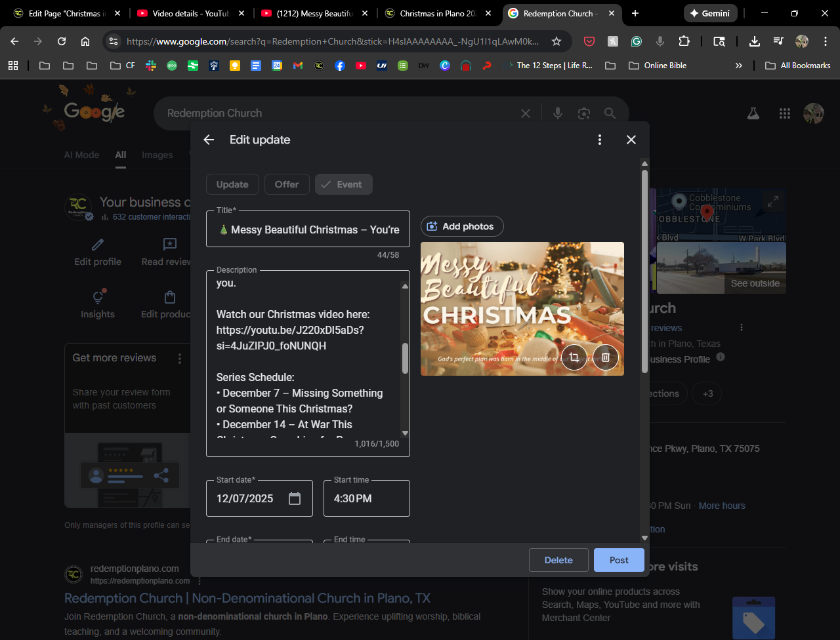Open the three-dot menu in Edit update dialog
Screen dimensions: 840x640
(599, 140)
